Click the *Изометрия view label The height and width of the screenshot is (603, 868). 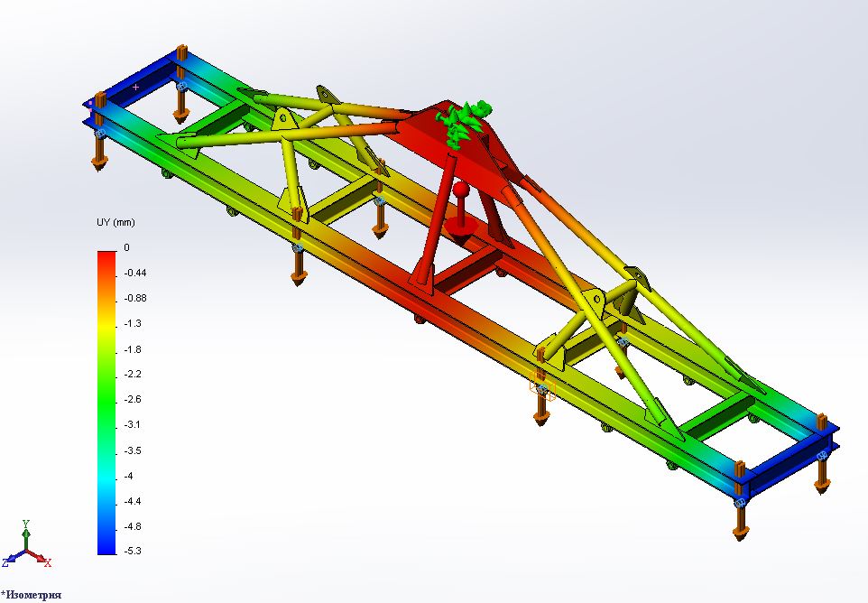[x=31, y=595]
